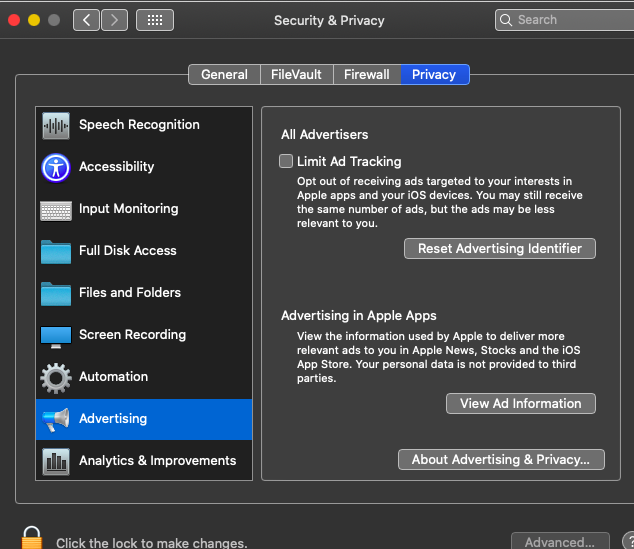Open help with the question mark button

(629, 542)
